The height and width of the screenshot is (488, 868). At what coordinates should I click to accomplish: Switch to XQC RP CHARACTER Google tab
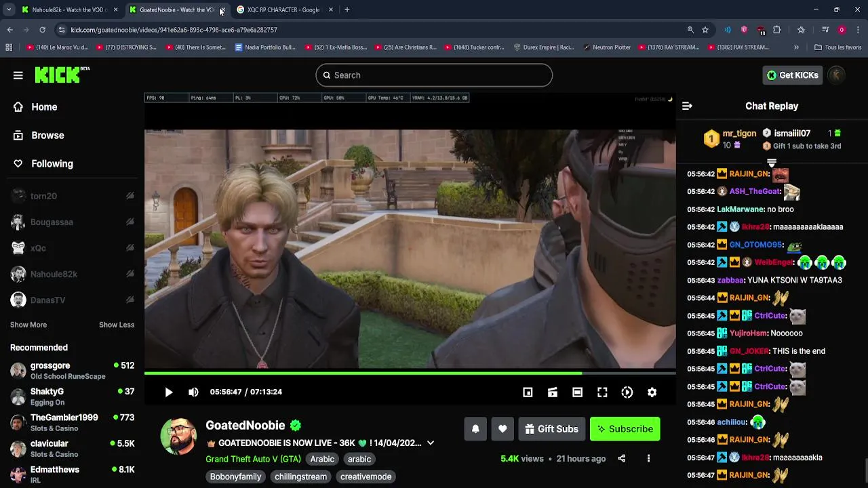283,9
